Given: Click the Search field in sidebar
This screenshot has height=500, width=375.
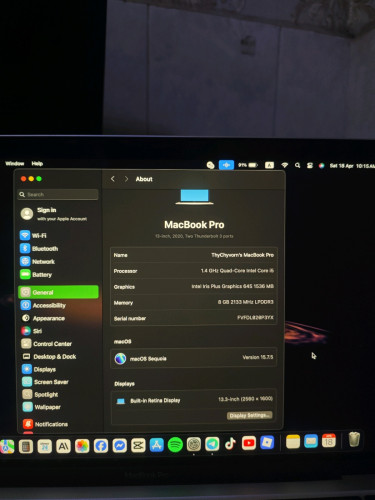Looking at the screenshot, I should tap(58, 194).
